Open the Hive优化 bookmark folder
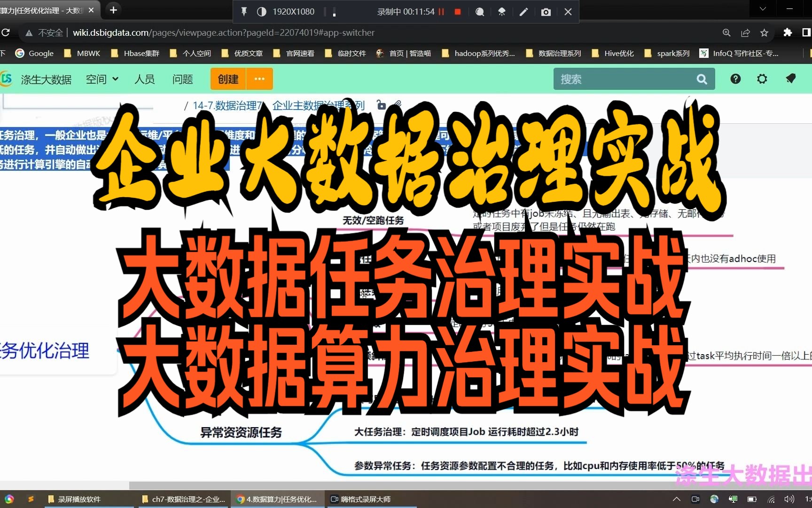 pyautogui.click(x=613, y=53)
